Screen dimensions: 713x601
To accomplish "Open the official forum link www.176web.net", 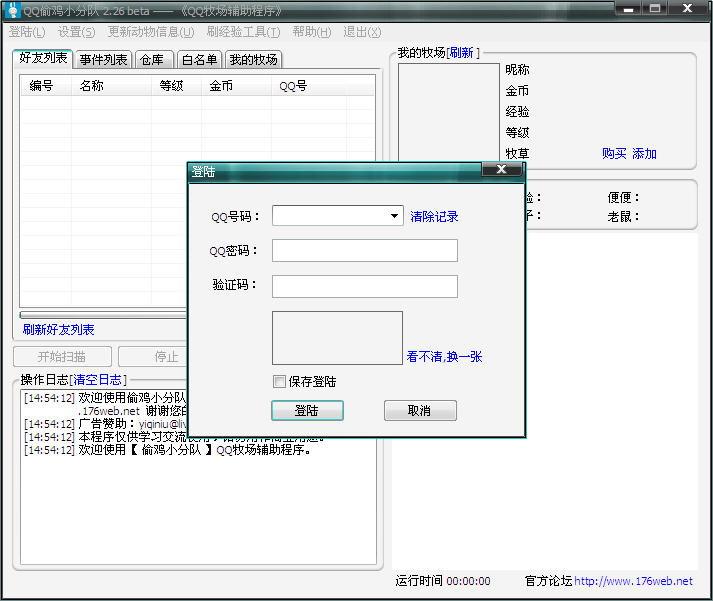I will coord(634,581).
